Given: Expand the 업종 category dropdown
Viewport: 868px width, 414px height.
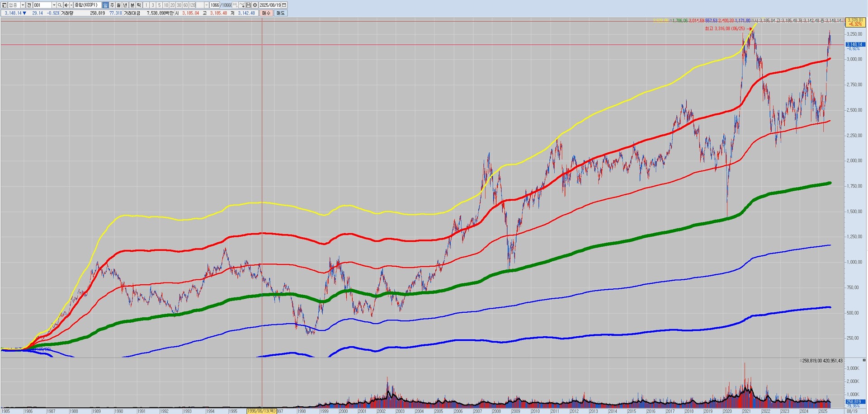Looking at the screenshot, I should pyautogui.click(x=23, y=5).
